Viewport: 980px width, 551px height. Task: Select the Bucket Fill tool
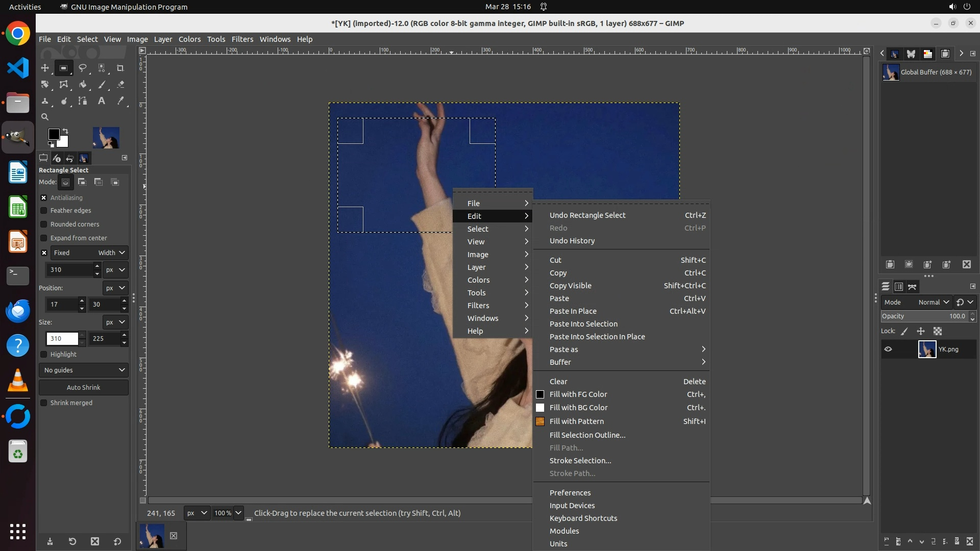pyautogui.click(x=82, y=85)
